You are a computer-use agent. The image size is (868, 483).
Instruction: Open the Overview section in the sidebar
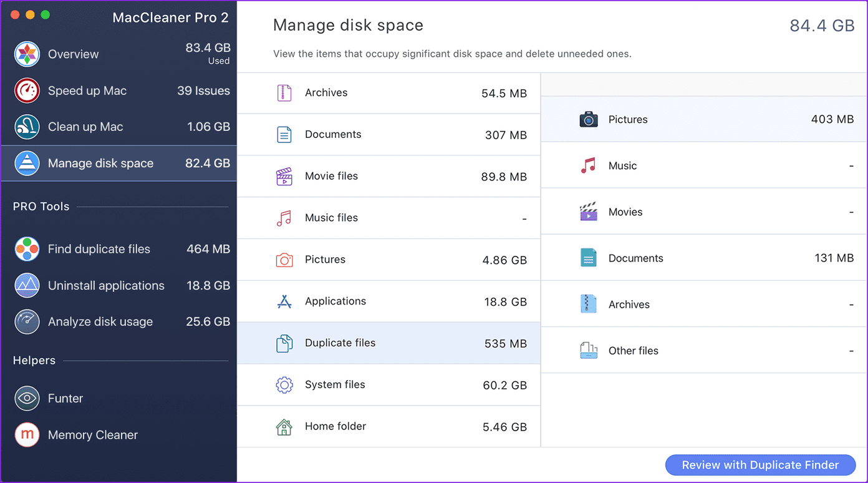119,54
